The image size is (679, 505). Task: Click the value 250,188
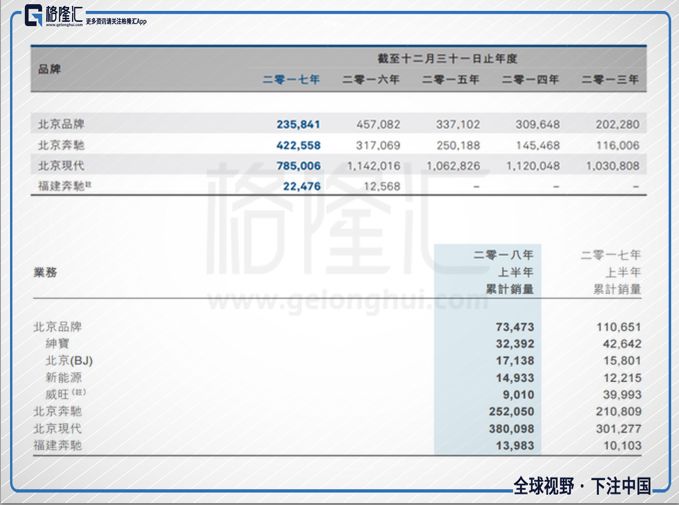[x=458, y=146]
